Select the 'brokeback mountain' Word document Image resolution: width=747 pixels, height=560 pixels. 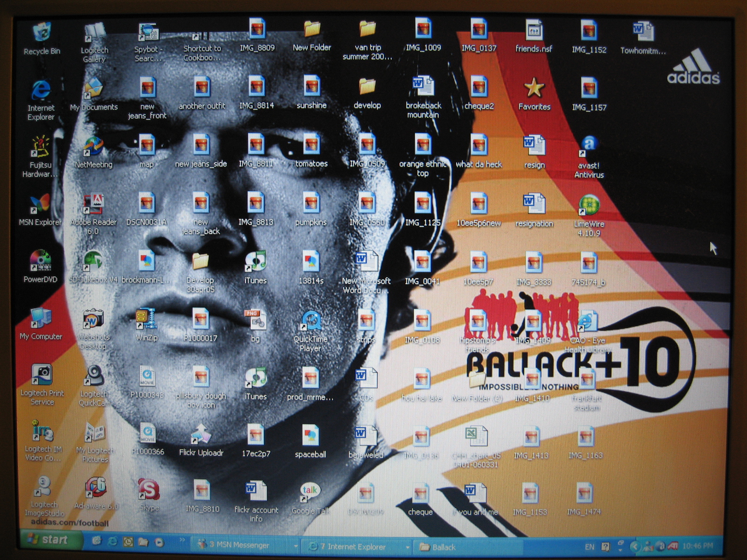click(423, 87)
